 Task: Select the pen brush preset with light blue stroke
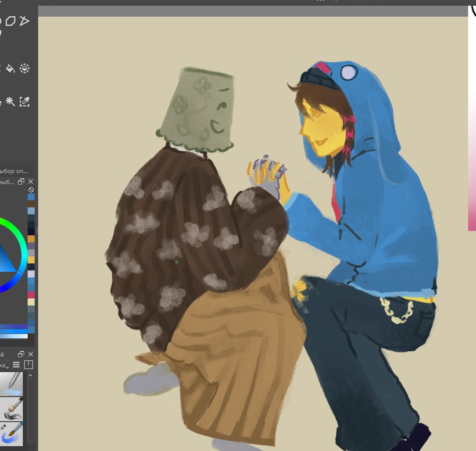point(11,384)
